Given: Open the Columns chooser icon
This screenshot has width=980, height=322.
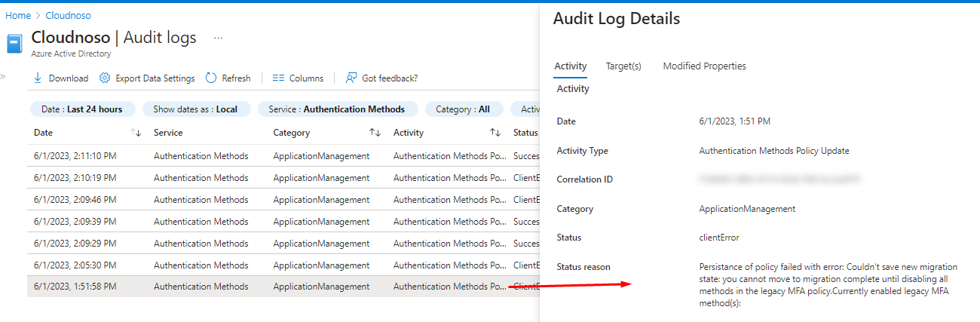Looking at the screenshot, I should click(278, 78).
